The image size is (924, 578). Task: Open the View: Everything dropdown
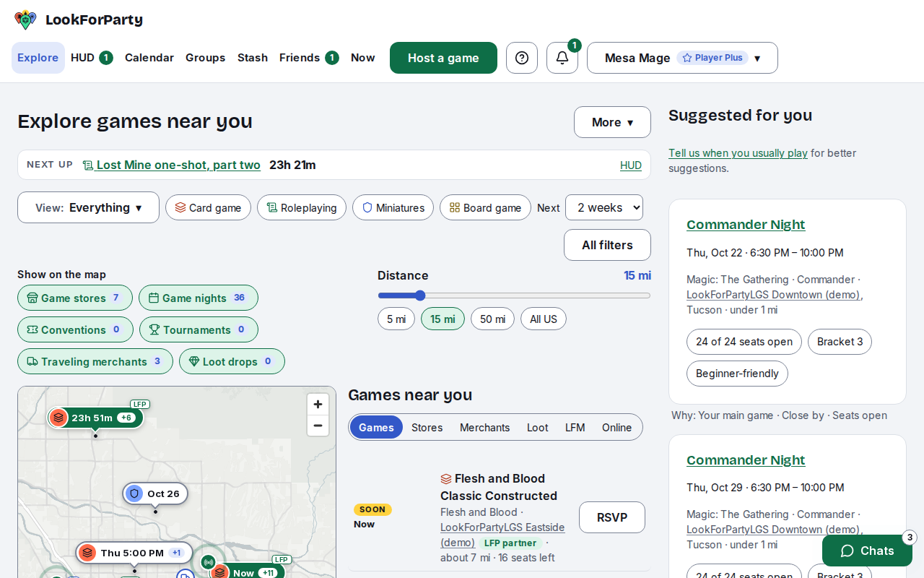(x=88, y=207)
